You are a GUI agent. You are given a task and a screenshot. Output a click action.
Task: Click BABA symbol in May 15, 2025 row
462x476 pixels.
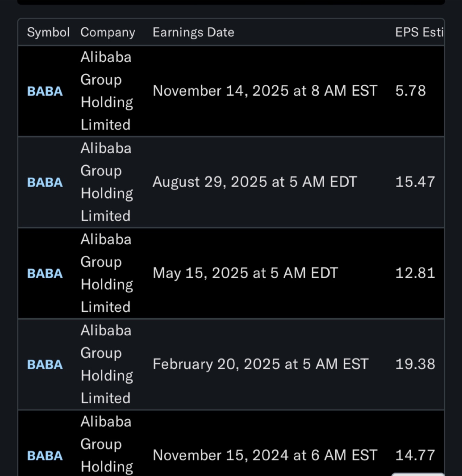click(x=45, y=273)
